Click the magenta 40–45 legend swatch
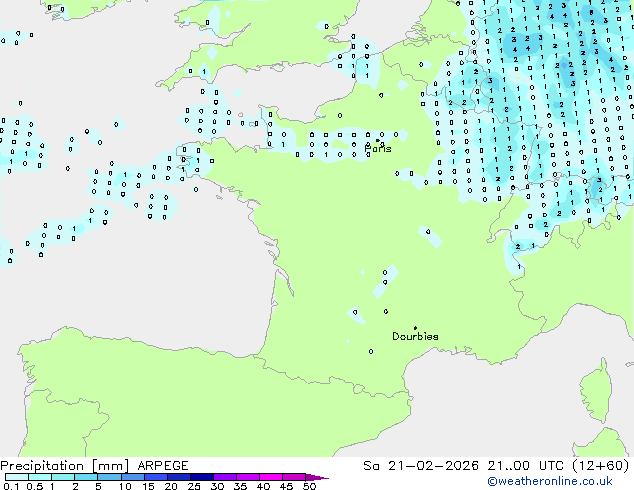The width and height of the screenshot is (634, 490). pos(271,477)
